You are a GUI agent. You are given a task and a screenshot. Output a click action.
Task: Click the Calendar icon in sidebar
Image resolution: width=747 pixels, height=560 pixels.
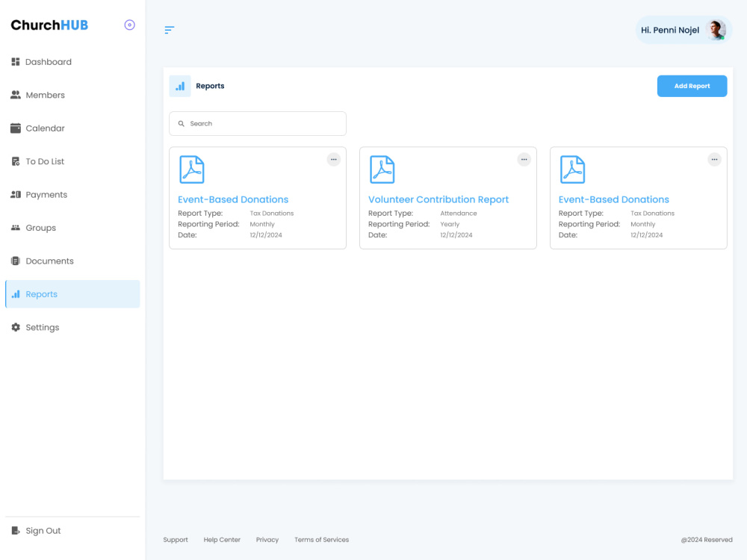point(16,128)
